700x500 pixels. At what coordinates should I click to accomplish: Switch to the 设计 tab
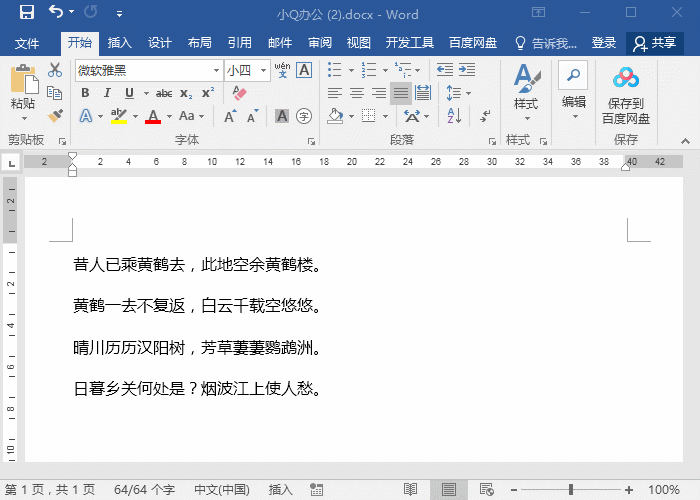[x=159, y=43]
